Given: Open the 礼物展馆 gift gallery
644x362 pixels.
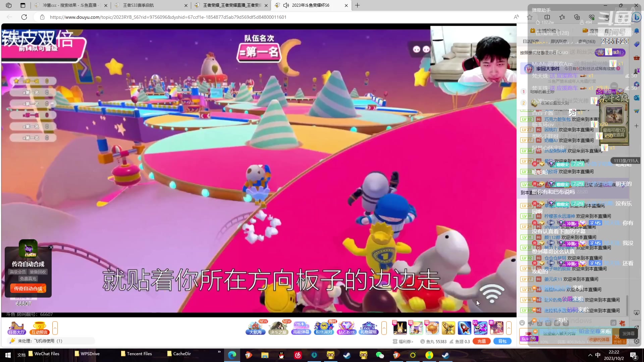Looking at the screenshot, I should pyautogui.click(x=369, y=328).
